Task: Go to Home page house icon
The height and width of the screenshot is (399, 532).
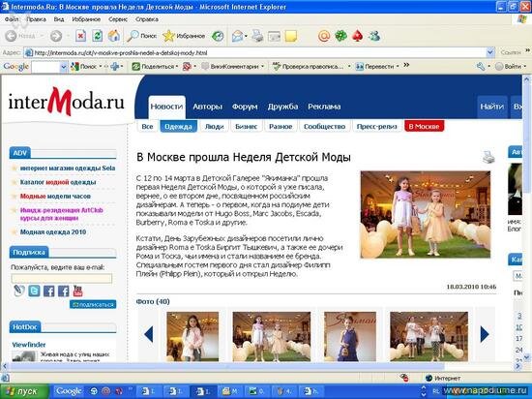Action: coord(114,36)
